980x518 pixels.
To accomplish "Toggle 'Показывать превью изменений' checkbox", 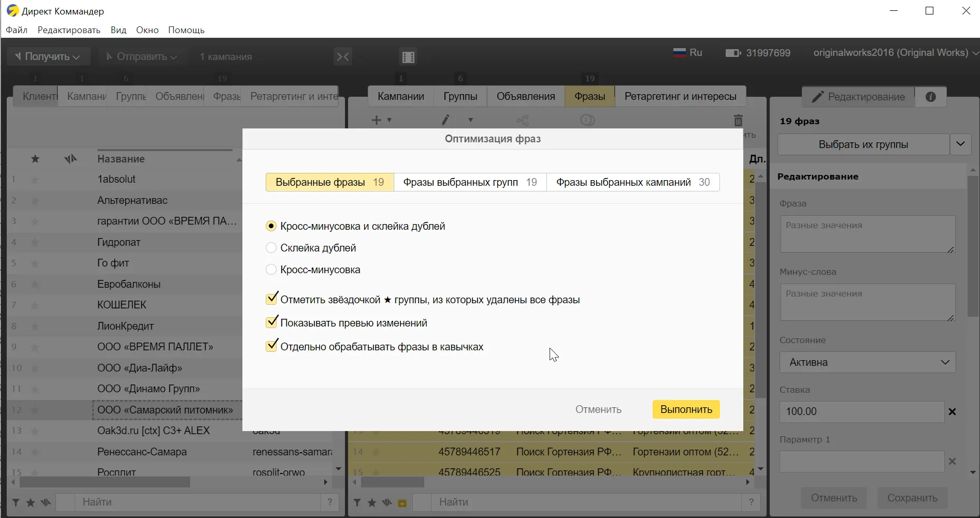I will [x=271, y=322].
